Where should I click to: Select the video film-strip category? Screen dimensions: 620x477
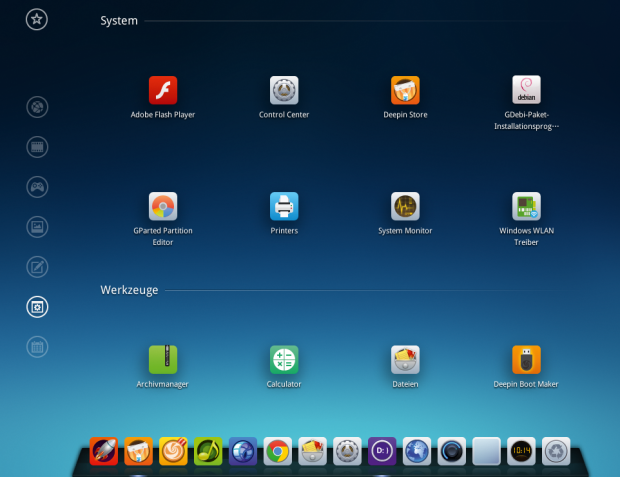click(x=37, y=147)
